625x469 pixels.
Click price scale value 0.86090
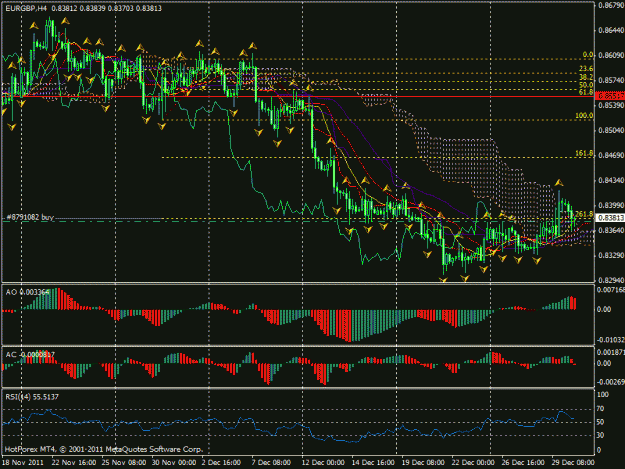tap(611, 55)
